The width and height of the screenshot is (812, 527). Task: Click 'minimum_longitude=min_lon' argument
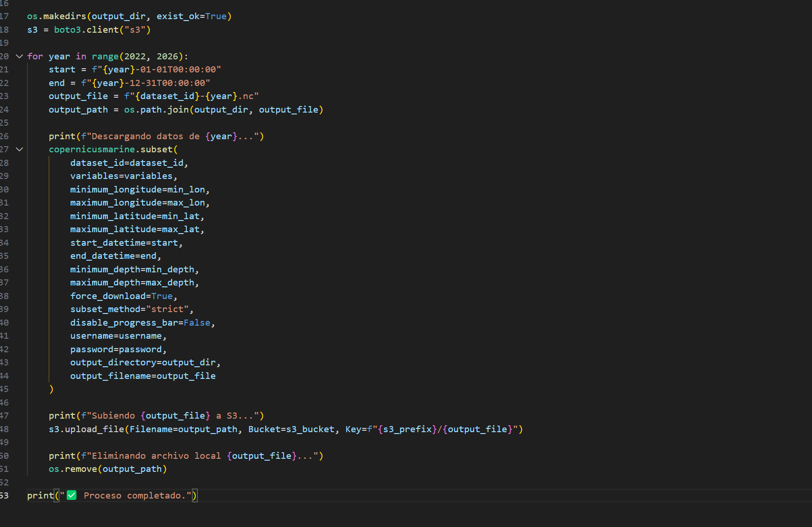pyautogui.click(x=138, y=189)
